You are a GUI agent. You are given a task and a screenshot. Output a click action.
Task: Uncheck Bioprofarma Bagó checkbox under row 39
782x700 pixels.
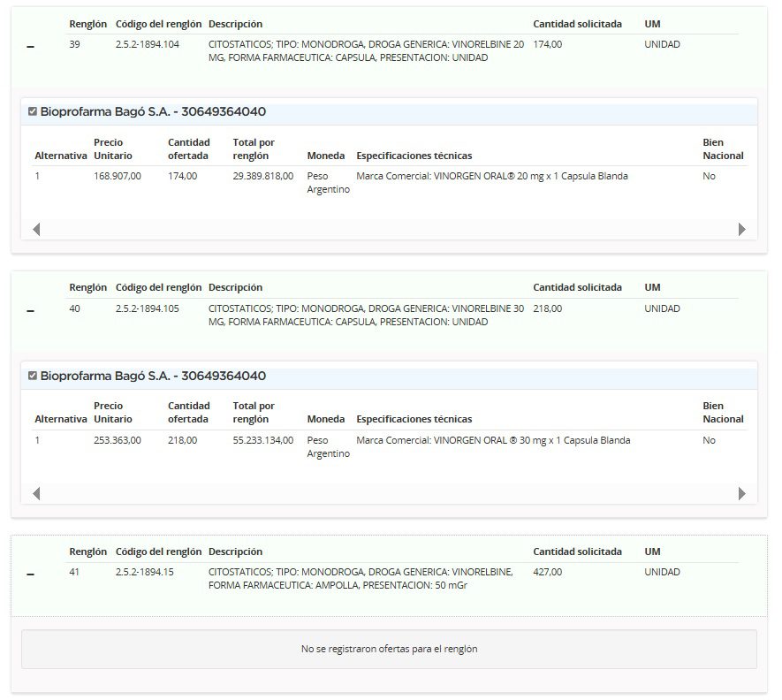33,111
